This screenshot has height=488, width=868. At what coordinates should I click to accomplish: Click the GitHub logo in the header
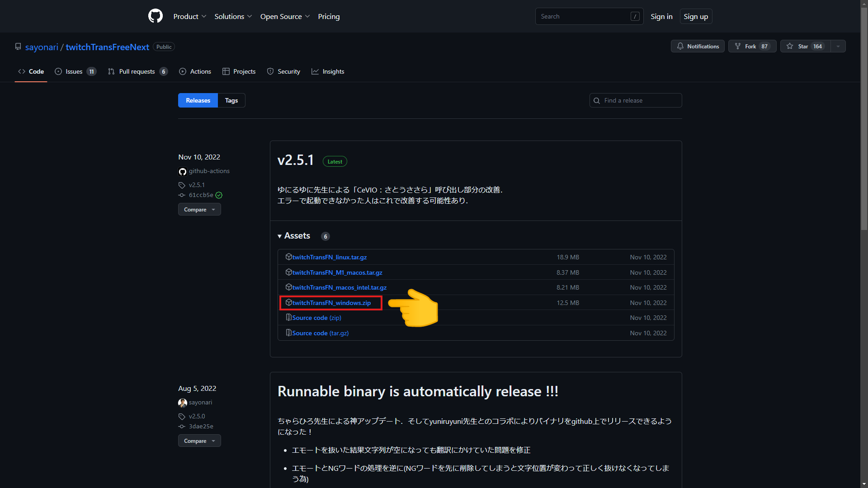(x=155, y=16)
